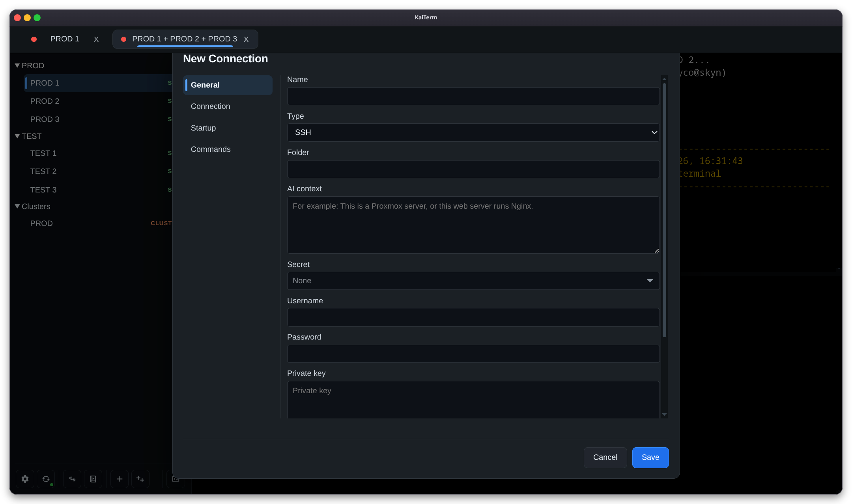The height and width of the screenshot is (504, 852).
Task: Open the Type dropdown showing SSH
Action: tap(473, 133)
